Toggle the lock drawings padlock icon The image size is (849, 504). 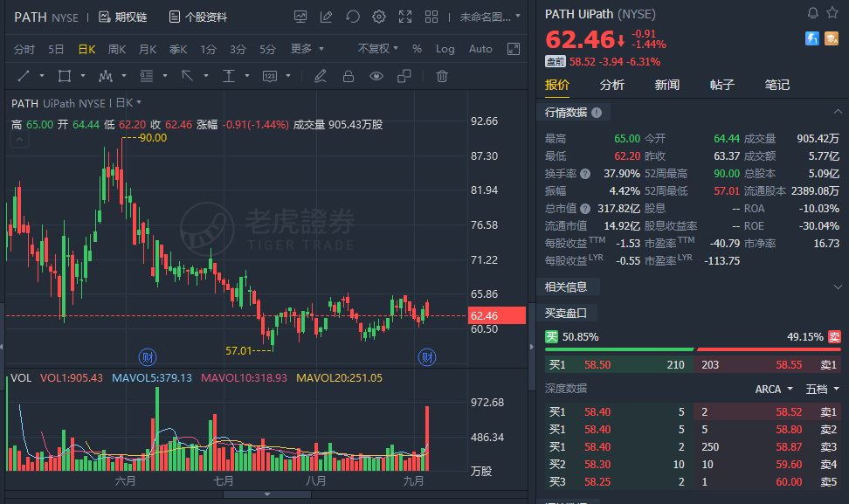[349, 76]
